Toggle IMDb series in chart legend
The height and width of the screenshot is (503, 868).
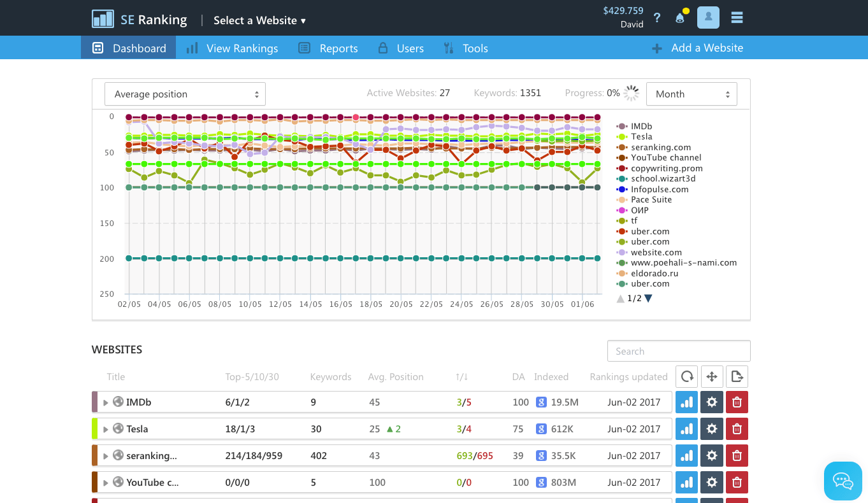click(634, 126)
